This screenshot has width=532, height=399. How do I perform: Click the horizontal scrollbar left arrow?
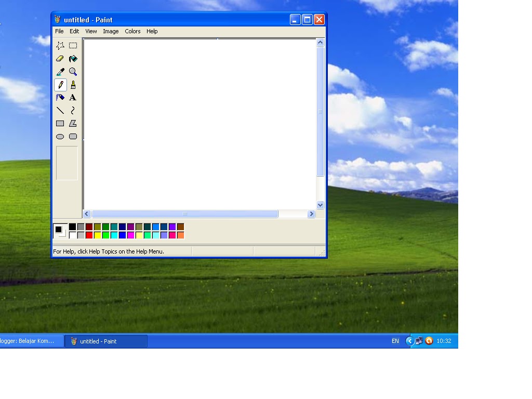[87, 214]
